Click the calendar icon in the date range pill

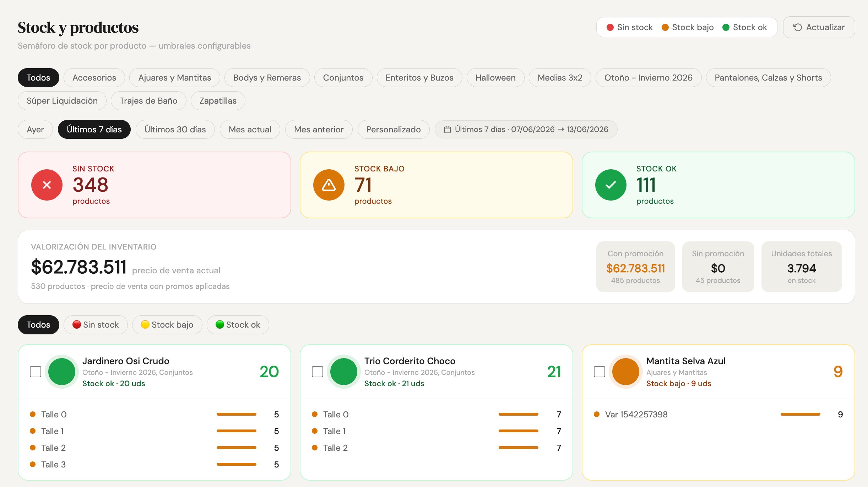click(x=447, y=130)
